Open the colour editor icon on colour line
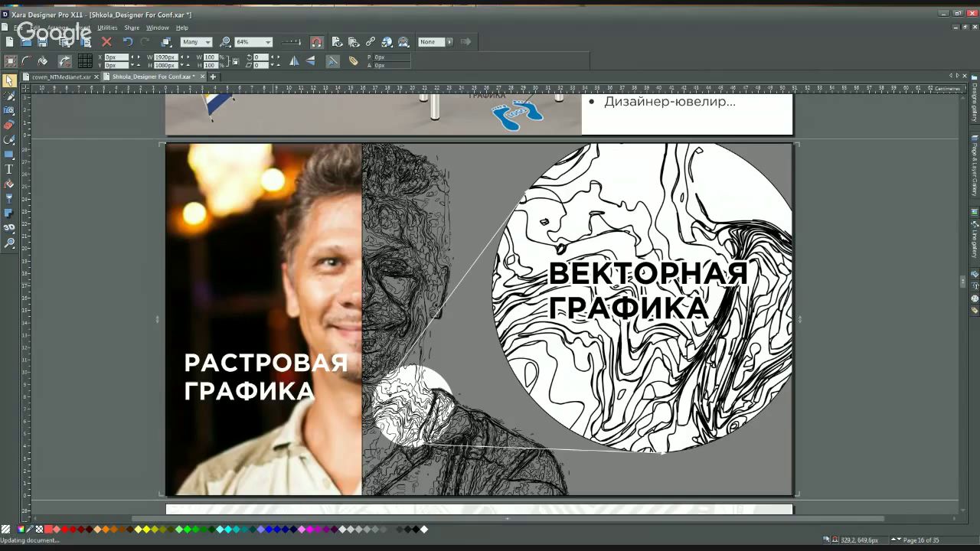 [21, 529]
